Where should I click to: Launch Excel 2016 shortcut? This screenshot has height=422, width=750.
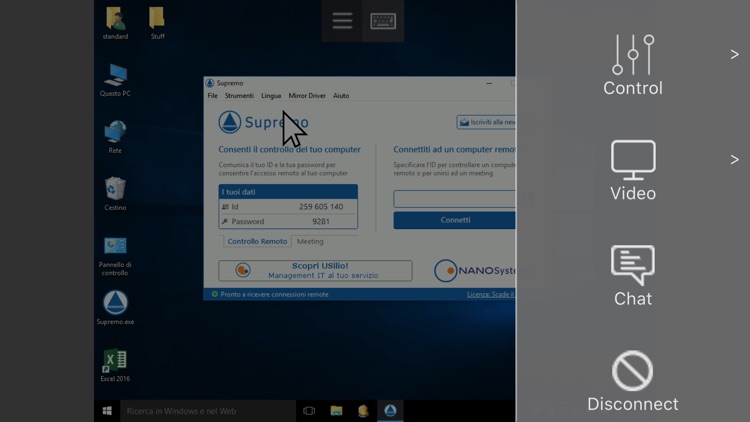tap(115, 365)
